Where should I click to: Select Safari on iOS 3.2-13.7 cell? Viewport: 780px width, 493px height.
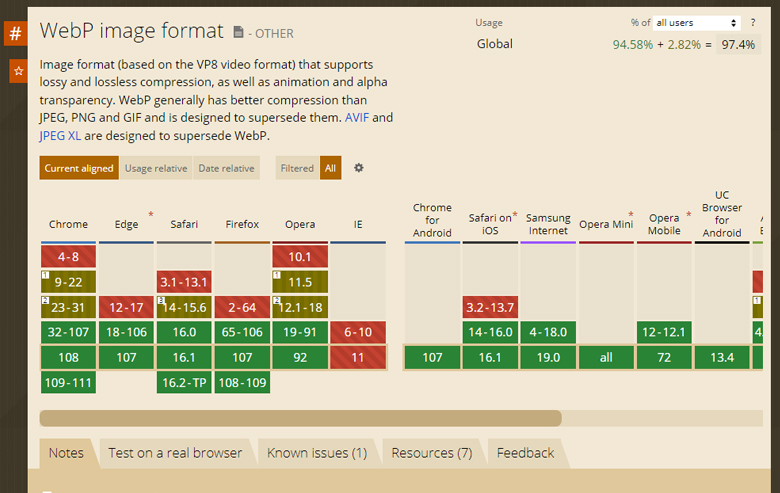(490, 307)
